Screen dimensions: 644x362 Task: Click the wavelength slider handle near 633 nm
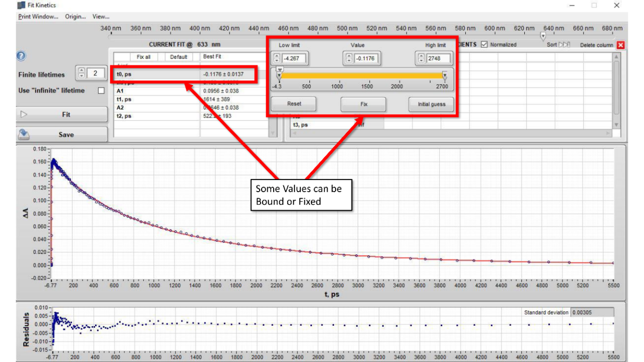click(x=542, y=36)
